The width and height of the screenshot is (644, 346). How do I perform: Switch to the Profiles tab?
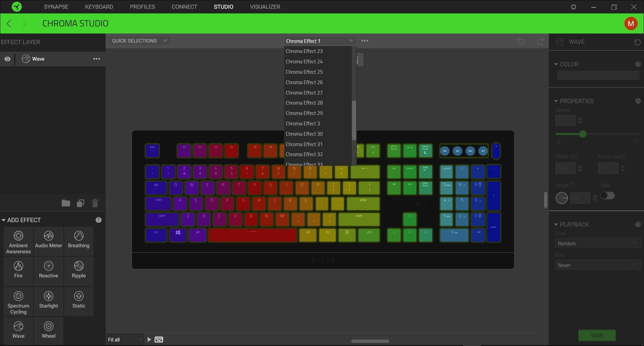point(142,7)
